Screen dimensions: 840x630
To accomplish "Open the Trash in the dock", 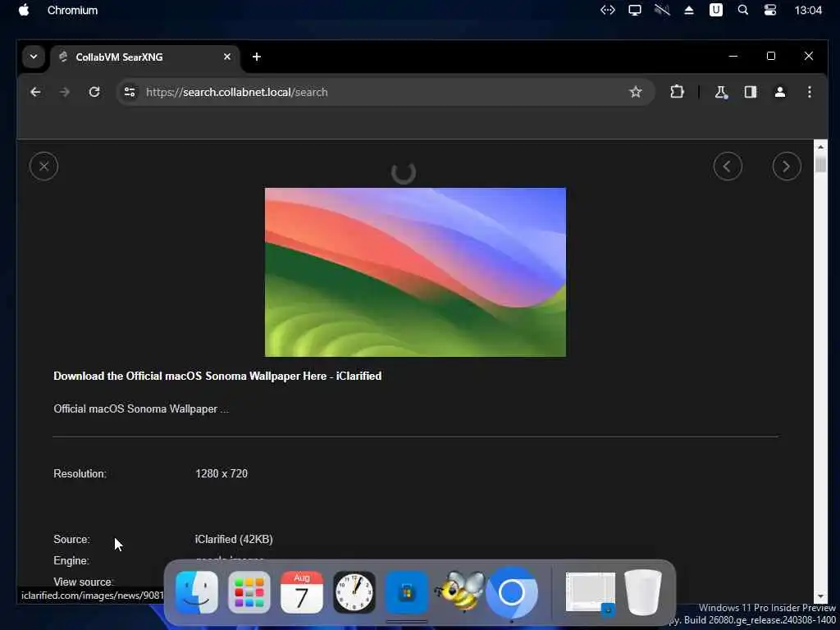I will coord(643,592).
